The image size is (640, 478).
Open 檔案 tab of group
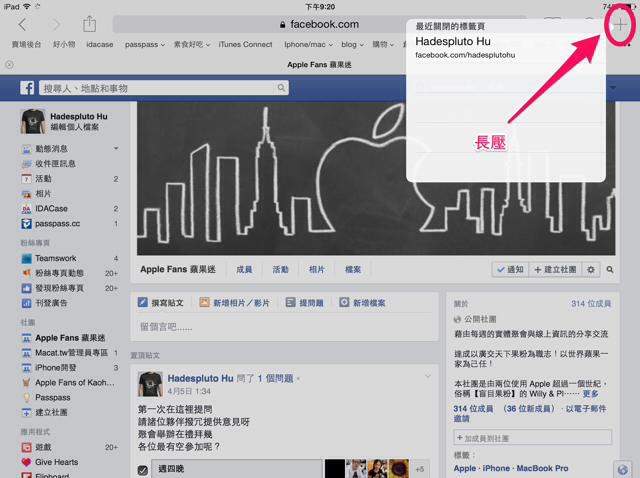(x=353, y=269)
